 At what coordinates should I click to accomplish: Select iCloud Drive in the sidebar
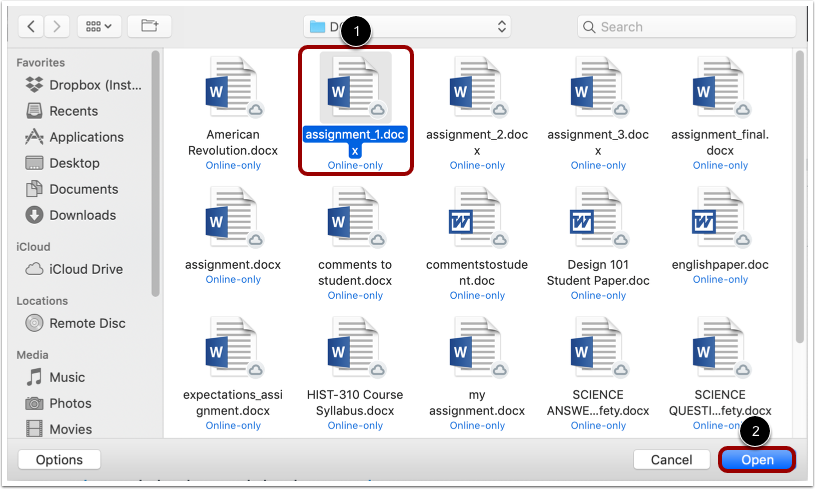pos(74,269)
